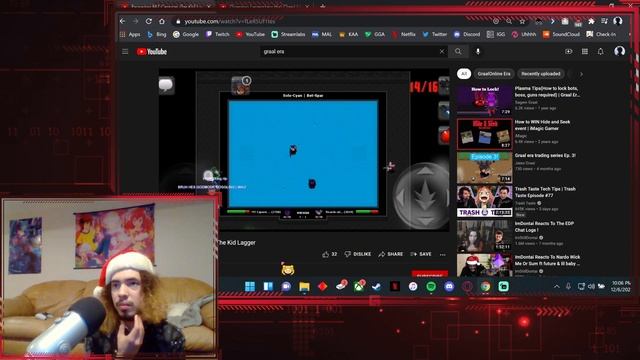Open the Windows Start button
Screen dimensions: 640x360
[250, 287]
